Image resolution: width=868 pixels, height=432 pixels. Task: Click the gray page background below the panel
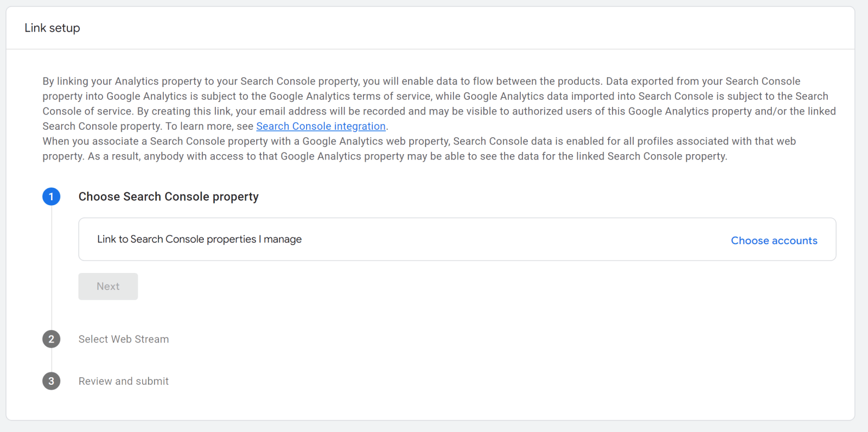click(434, 427)
